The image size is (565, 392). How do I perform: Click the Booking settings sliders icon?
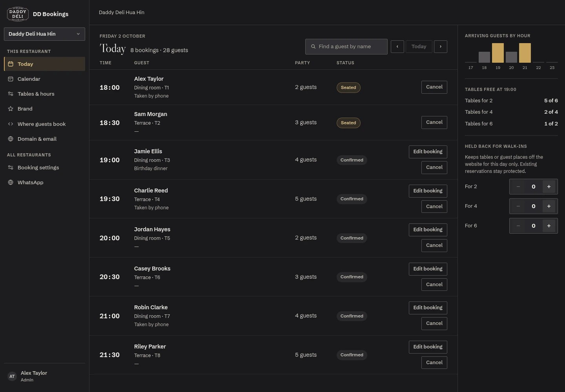(x=11, y=167)
